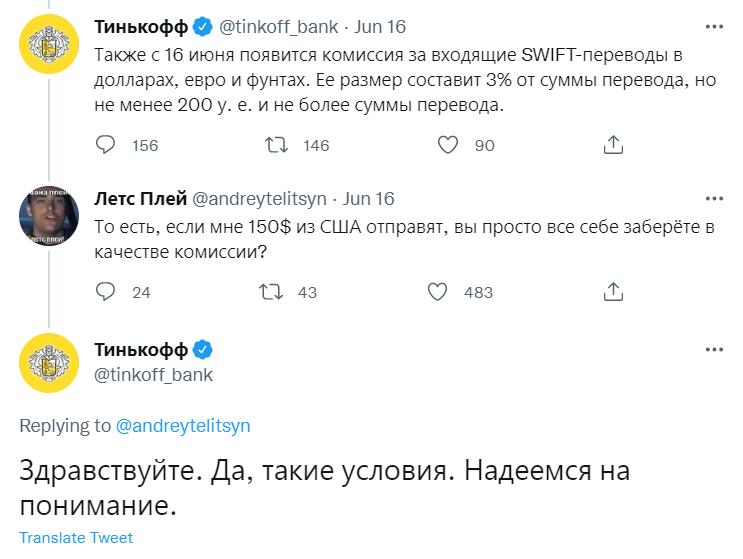Open the Летс Плей profile picture
The image size is (743, 559).
tap(48, 214)
